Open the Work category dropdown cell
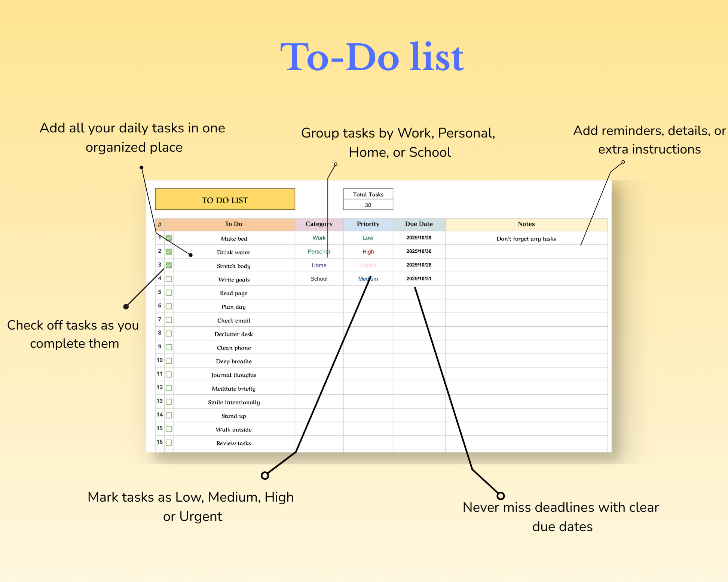Image resolution: width=728 pixels, height=582 pixels. (x=319, y=238)
